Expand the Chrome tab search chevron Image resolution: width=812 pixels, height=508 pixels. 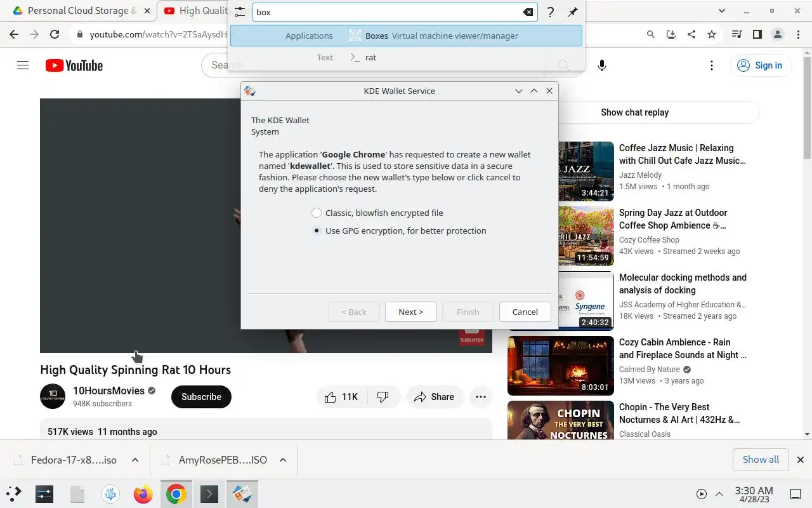[x=721, y=11]
